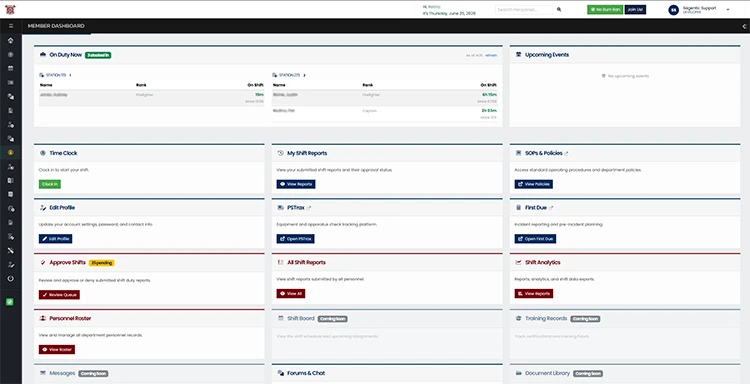
Task: Click the Shift Analytics chart icon
Action: 518,263
